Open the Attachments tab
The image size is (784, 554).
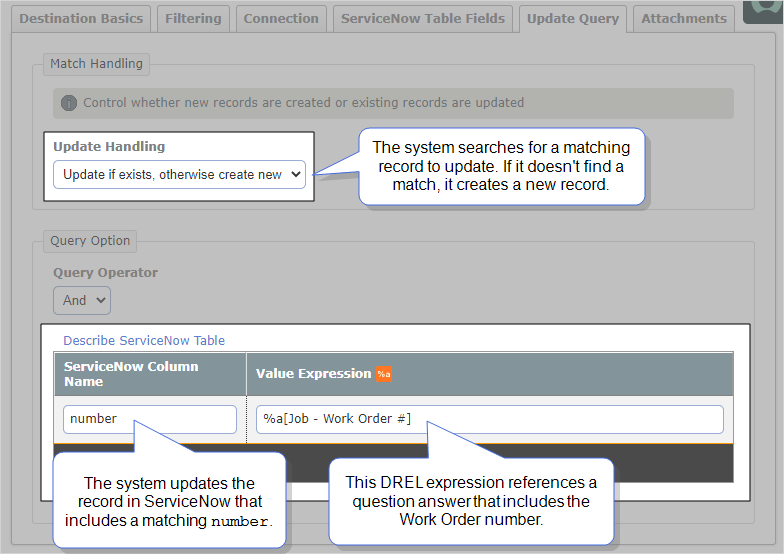tap(684, 18)
